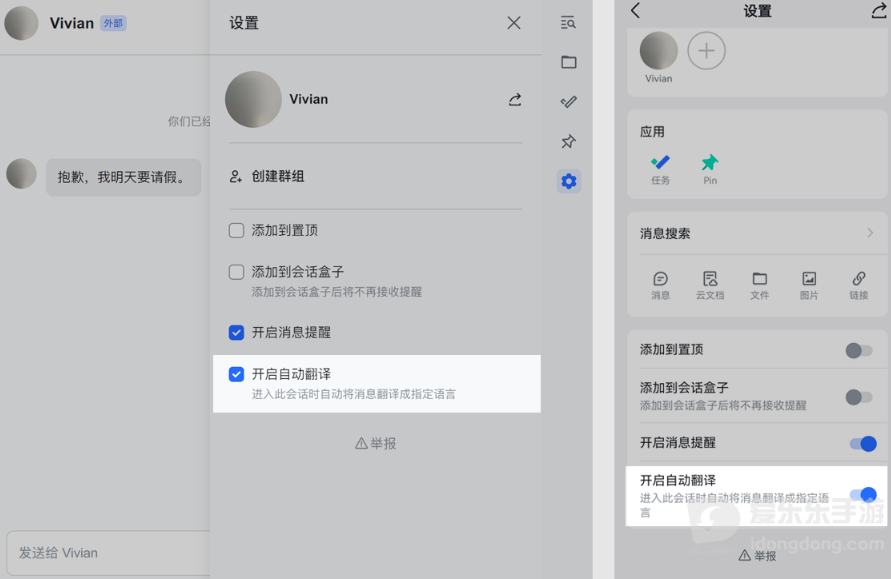Expand 消息搜索 with the chevron

pos(870,233)
